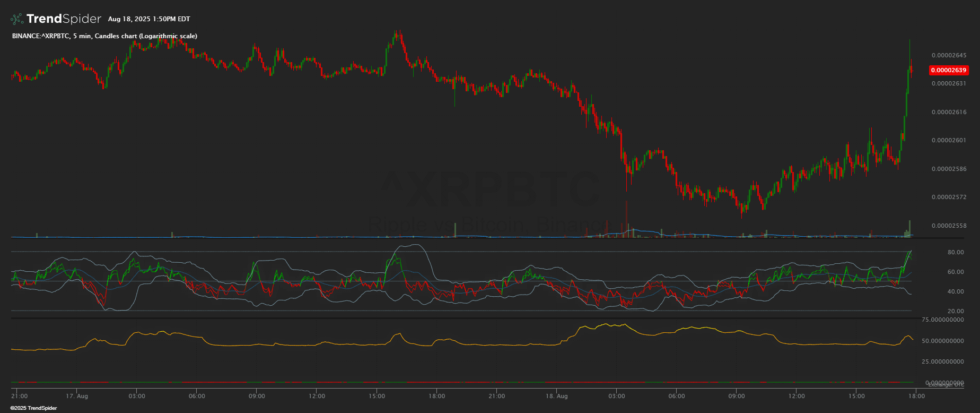The image size is (980, 413).
Task: Click the 03:00 label right after 17. Aug
Action: click(137, 396)
